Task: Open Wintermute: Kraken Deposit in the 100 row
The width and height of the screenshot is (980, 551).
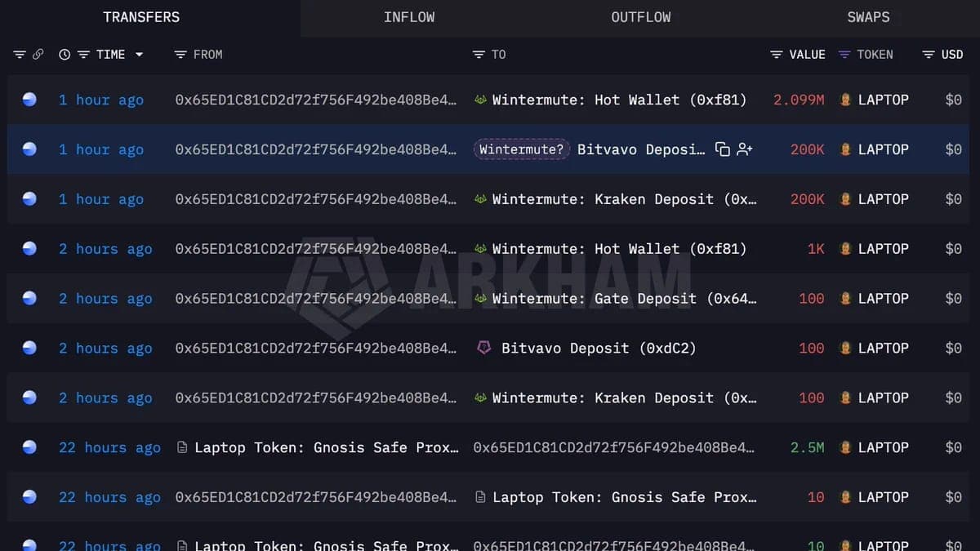Action: point(624,398)
